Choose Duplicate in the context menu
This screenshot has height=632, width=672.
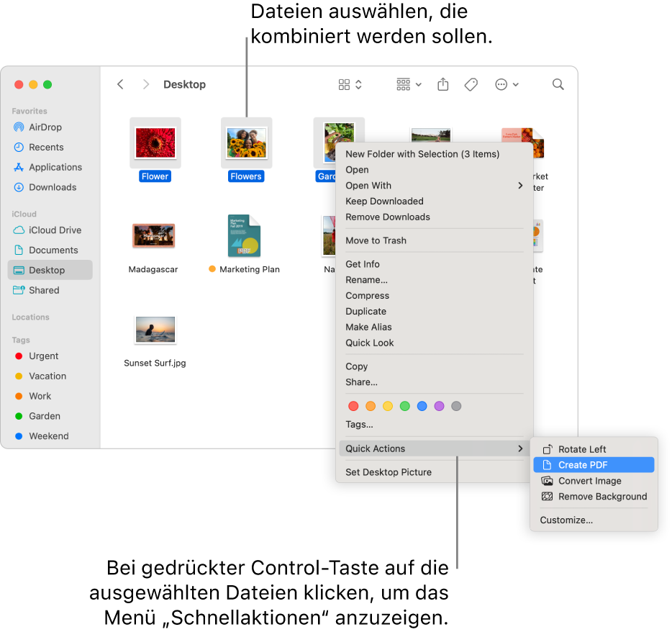click(434, 311)
